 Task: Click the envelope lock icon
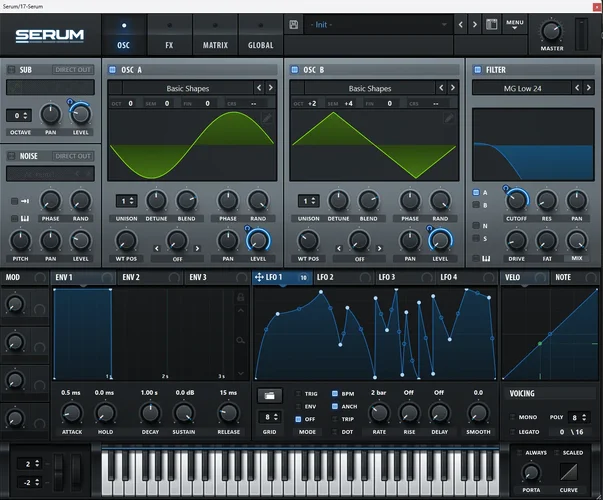click(x=238, y=298)
